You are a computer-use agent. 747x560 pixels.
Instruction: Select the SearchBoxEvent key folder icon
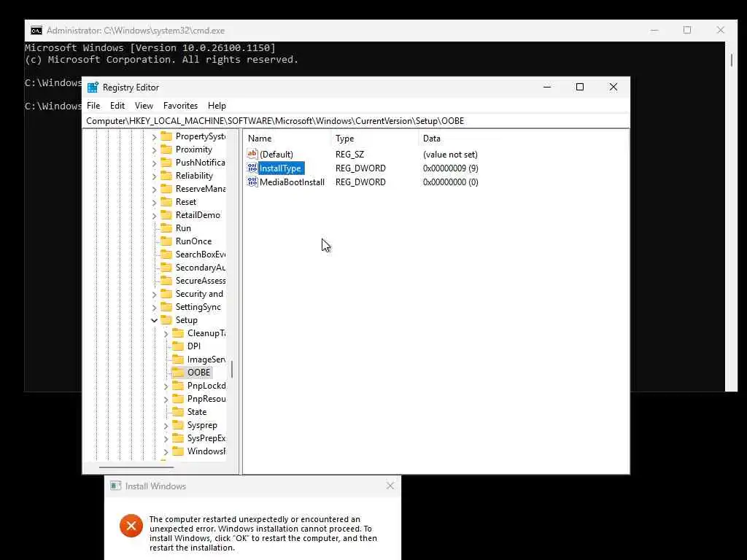[x=166, y=254]
